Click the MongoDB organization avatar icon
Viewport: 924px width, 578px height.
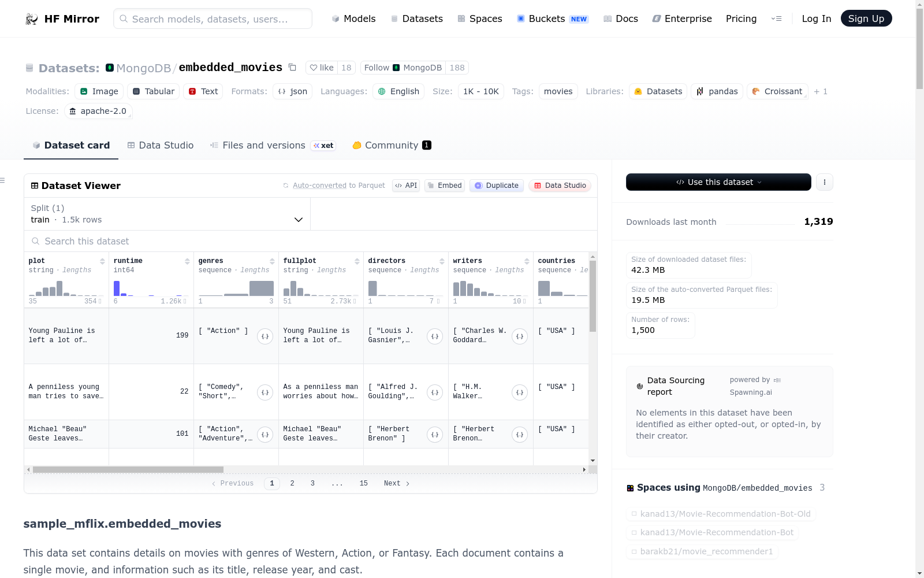[110, 68]
